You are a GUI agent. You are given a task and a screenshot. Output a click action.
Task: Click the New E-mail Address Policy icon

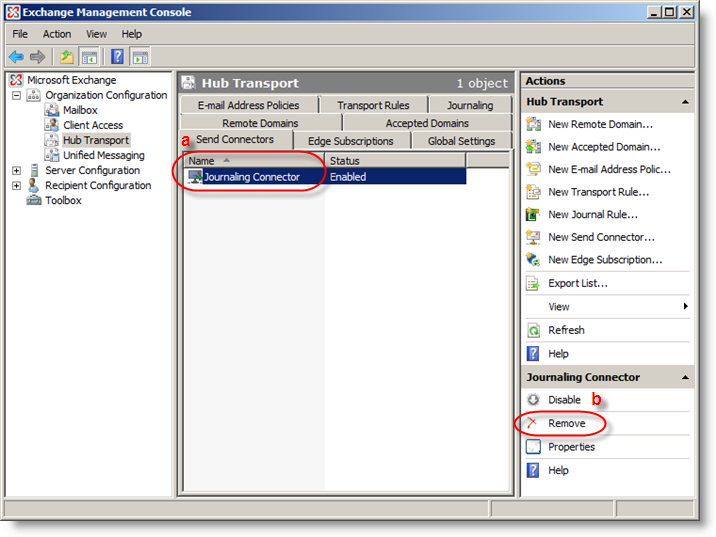(533, 169)
